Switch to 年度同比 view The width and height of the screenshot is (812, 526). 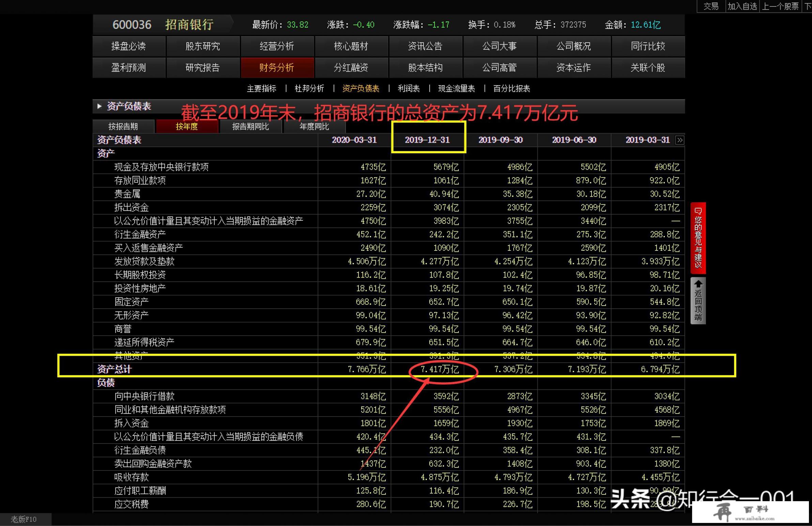314,126
